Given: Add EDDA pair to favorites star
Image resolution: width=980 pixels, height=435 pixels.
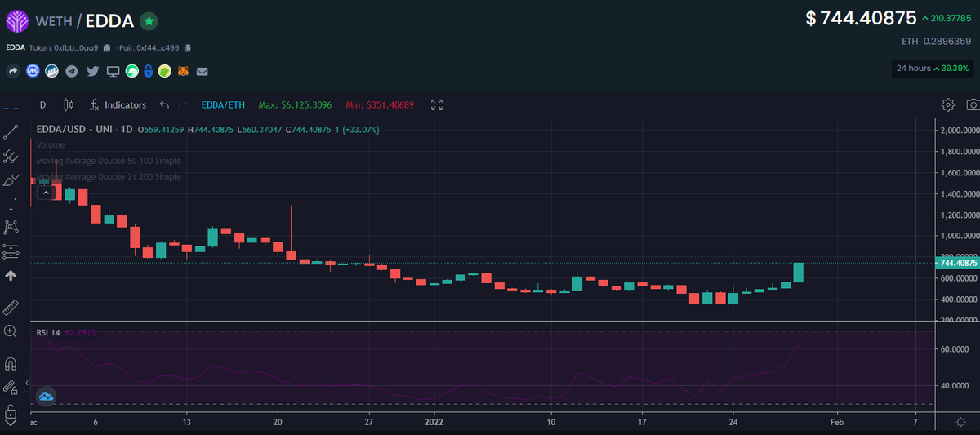Looking at the screenshot, I should pos(149,21).
